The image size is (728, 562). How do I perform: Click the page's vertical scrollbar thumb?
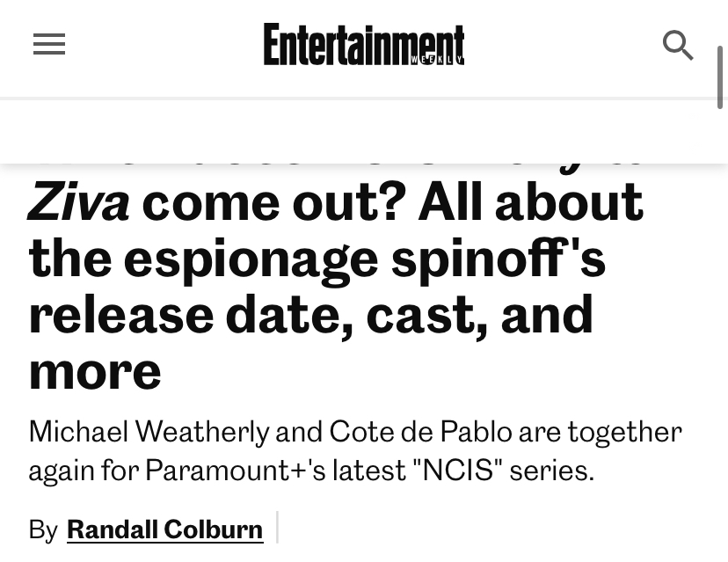[720, 77]
